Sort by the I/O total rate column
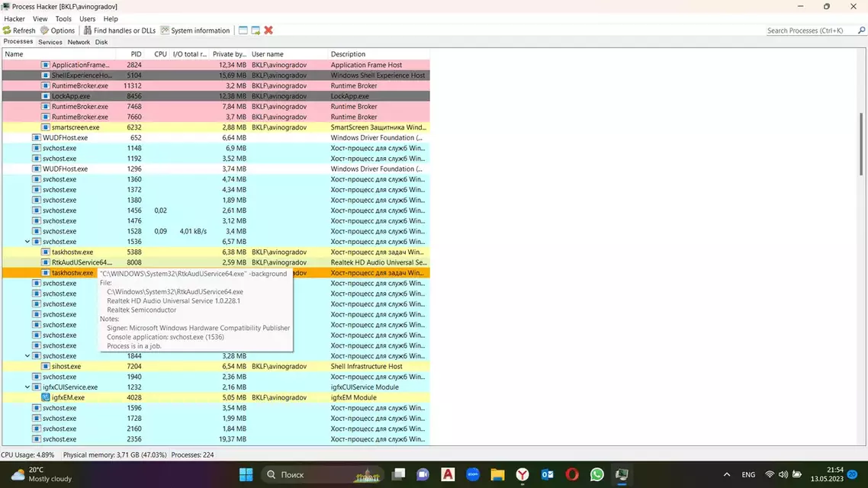 pos(189,54)
